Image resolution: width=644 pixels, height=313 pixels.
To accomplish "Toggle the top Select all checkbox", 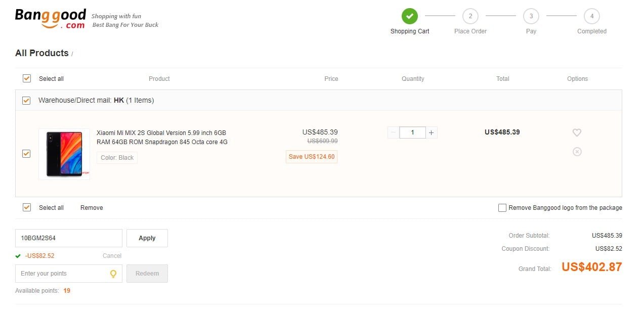I will (x=27, y=78).
